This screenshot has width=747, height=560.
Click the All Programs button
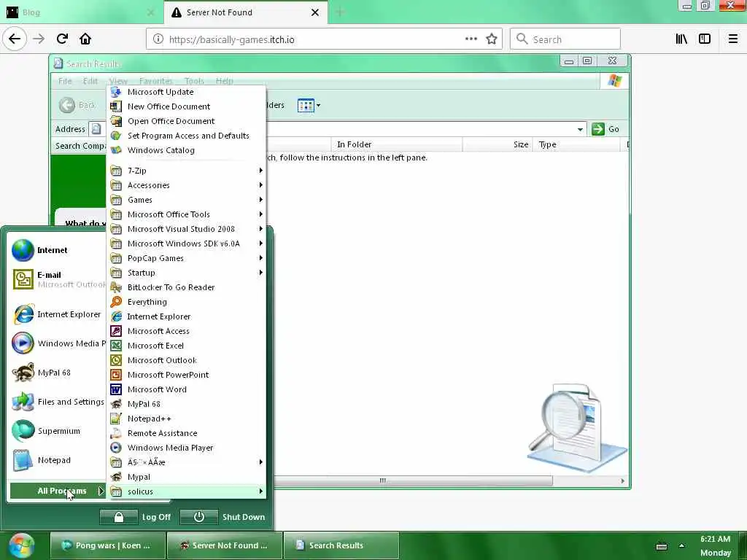coord(57,491)
